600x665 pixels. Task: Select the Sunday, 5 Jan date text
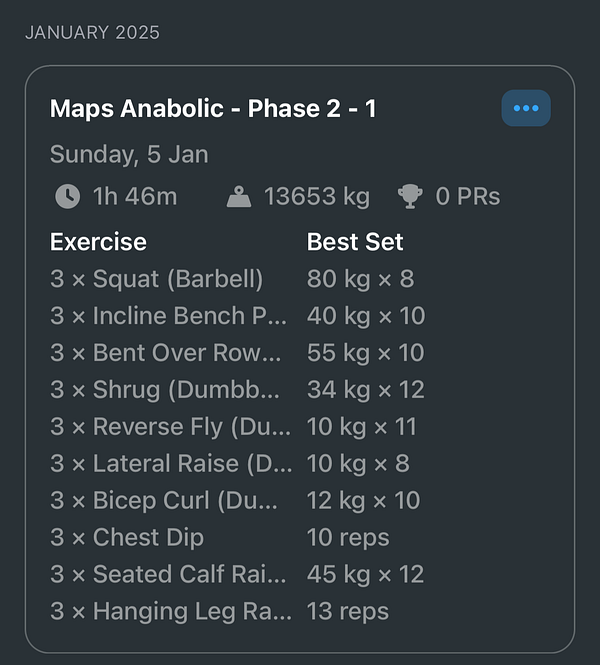(129, 155)
